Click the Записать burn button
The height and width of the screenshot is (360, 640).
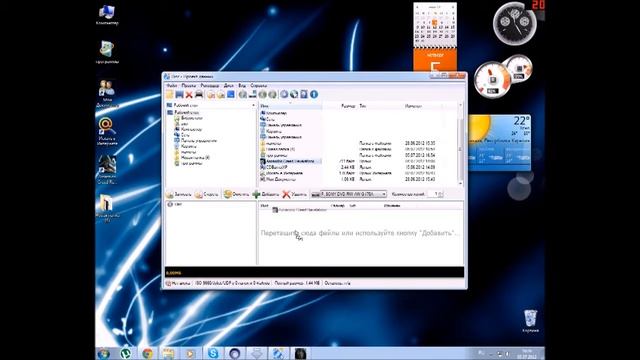178,194
